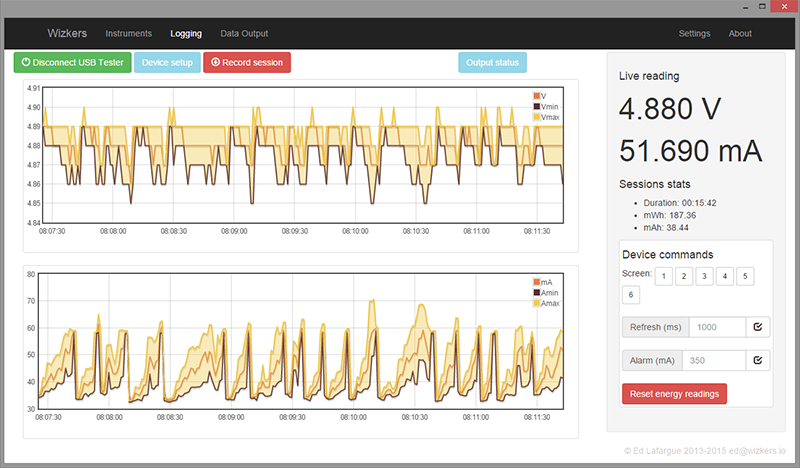Select About in the top navigation bar
This screenshot has height=468, width=800.
coord(740,33)
